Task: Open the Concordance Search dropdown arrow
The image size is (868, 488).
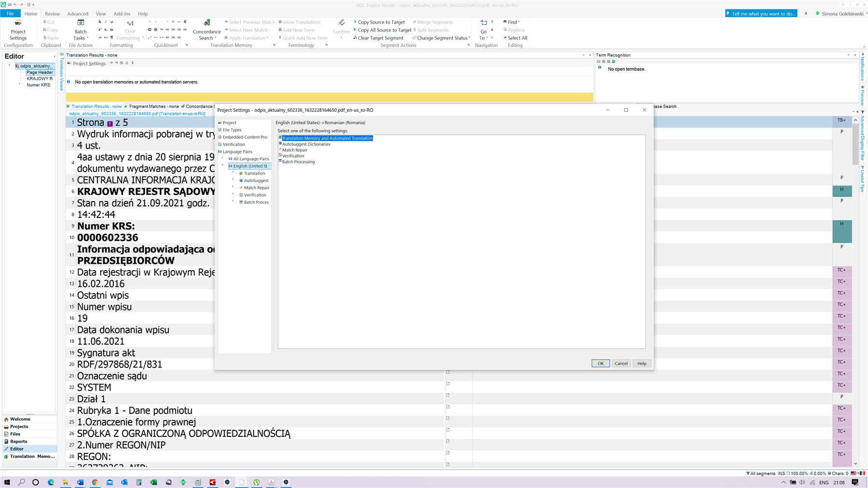Action: 216,38
